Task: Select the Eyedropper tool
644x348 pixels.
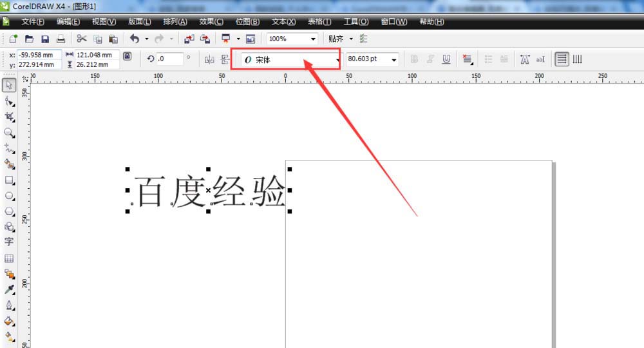Action: [10, 289]
